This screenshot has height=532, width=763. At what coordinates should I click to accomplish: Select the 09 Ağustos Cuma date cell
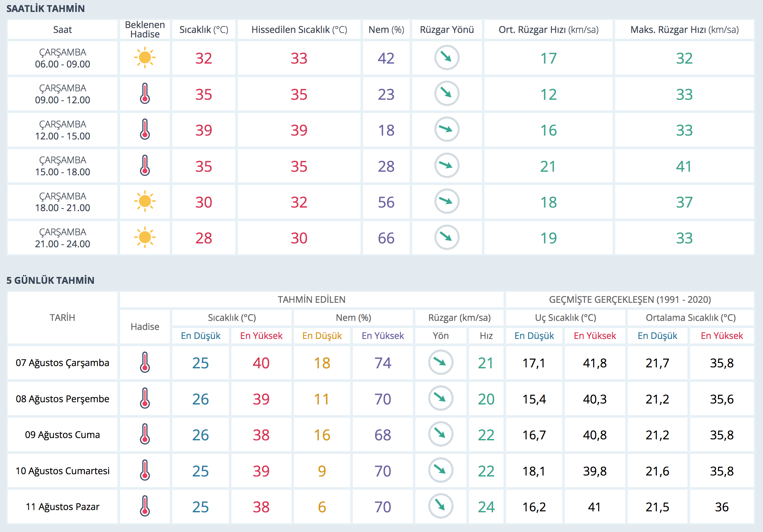tap(63, 435)
